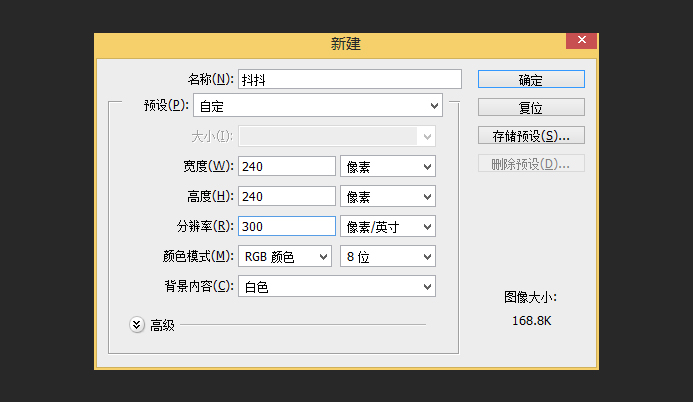Open 背景内容 dropdown showing 白色

[337, 287]
